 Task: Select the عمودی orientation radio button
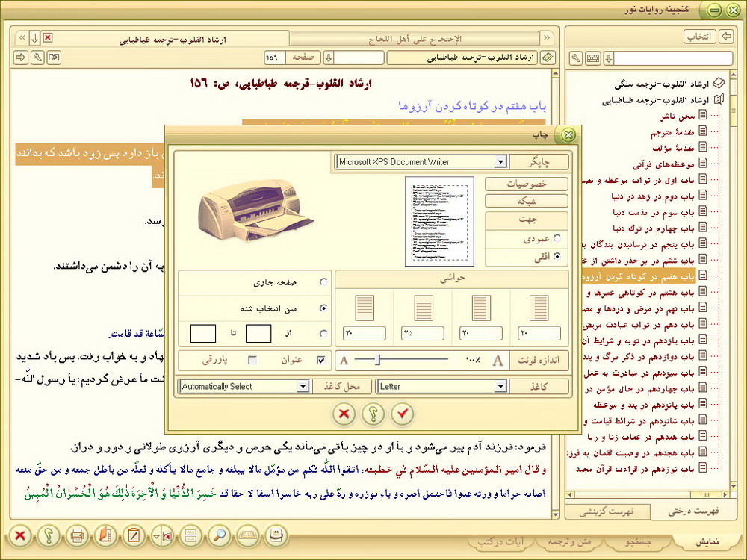click(557, 238)
